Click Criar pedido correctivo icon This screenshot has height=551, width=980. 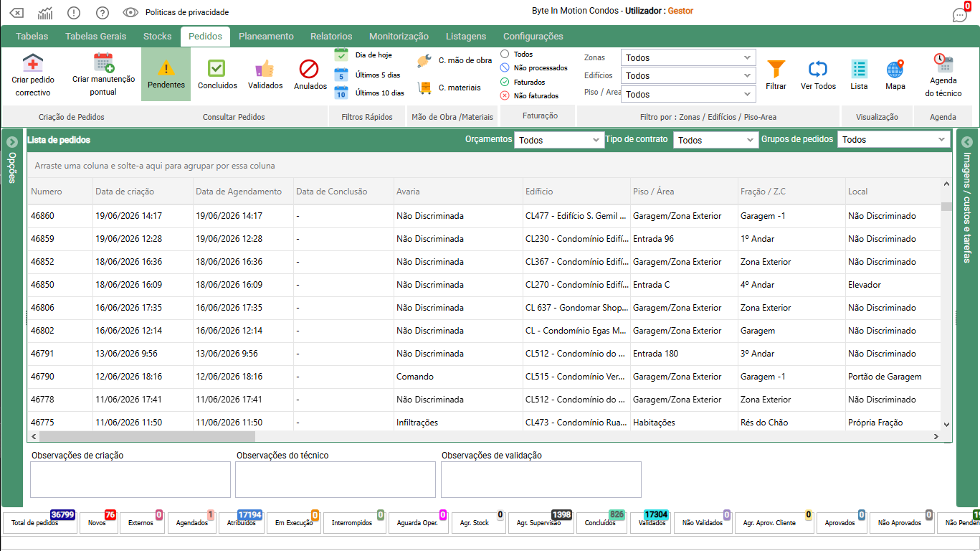[33, 64]
